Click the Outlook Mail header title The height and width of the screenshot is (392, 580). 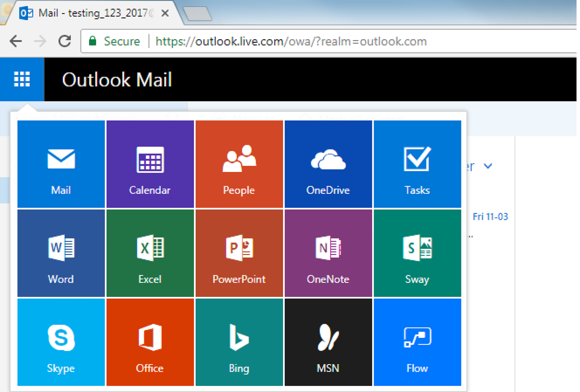pyautogui.click(x=117, y=80)
